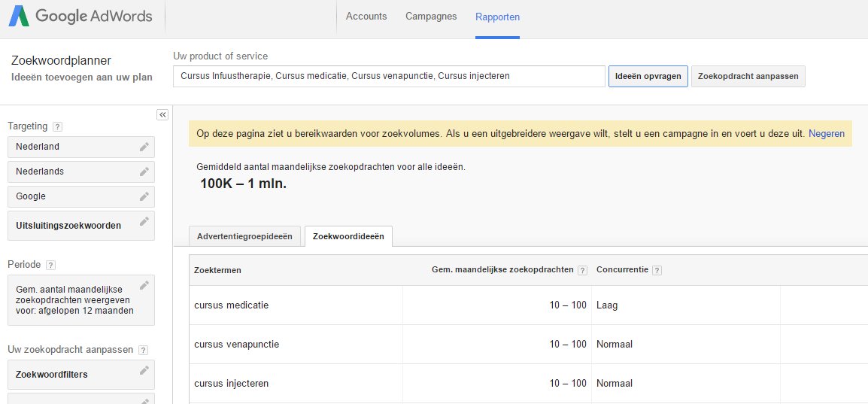The width and height of the screenshot is (868, 404).
Task: Click Normaal competition for cursus venapunctie
Action: 615,345
